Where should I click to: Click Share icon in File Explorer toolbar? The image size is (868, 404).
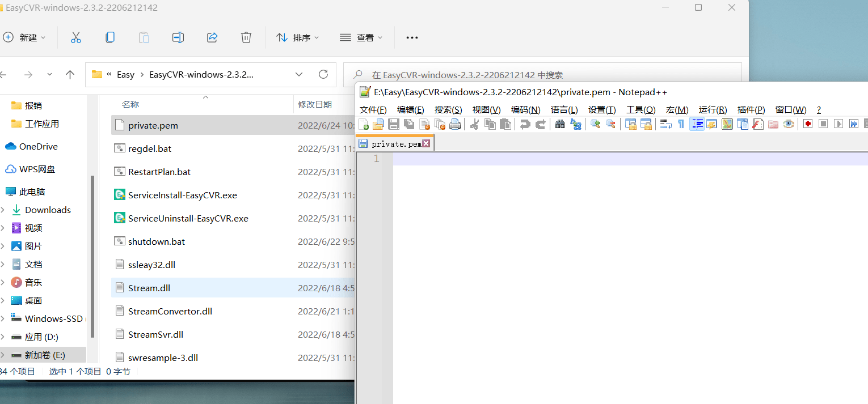point(212,37)
